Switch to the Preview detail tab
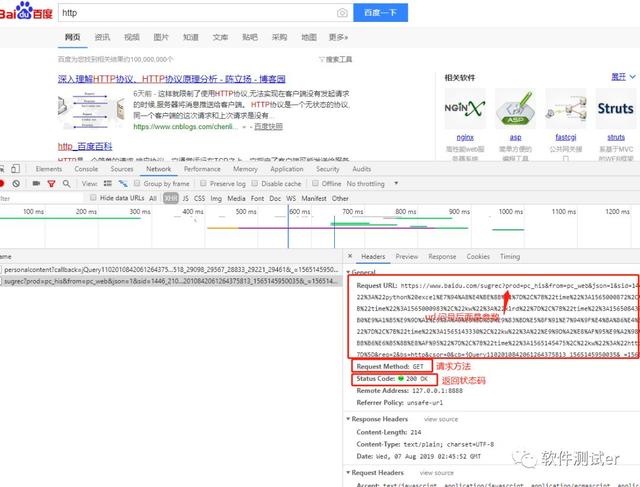The height and width of the screenshot is (487, 640). point(407,256)
